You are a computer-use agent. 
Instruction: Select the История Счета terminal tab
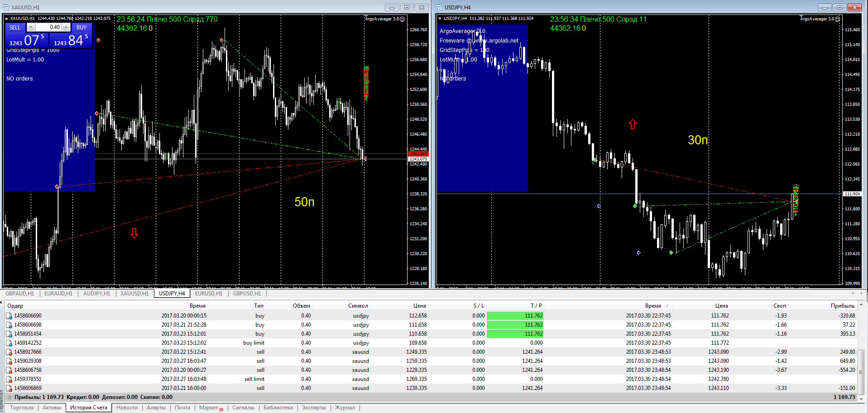pos(89,408)
